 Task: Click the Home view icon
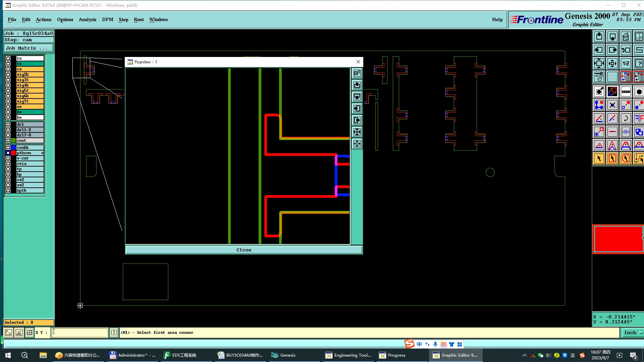coord(626,37)
